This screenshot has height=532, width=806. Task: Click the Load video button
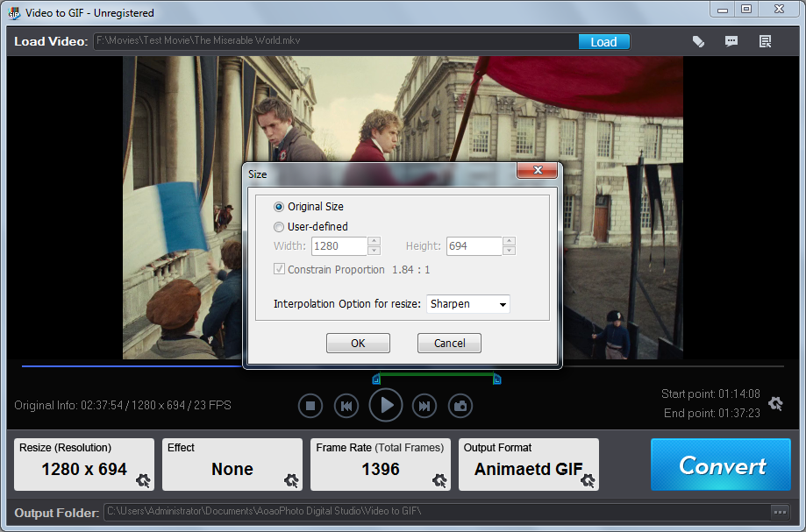point(604,42)
